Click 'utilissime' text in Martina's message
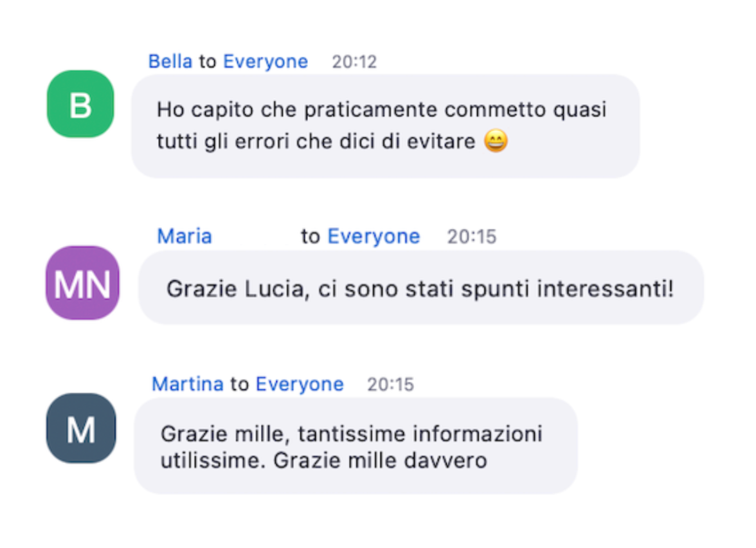This screenshot has width=756, height=548. [213, 461]
